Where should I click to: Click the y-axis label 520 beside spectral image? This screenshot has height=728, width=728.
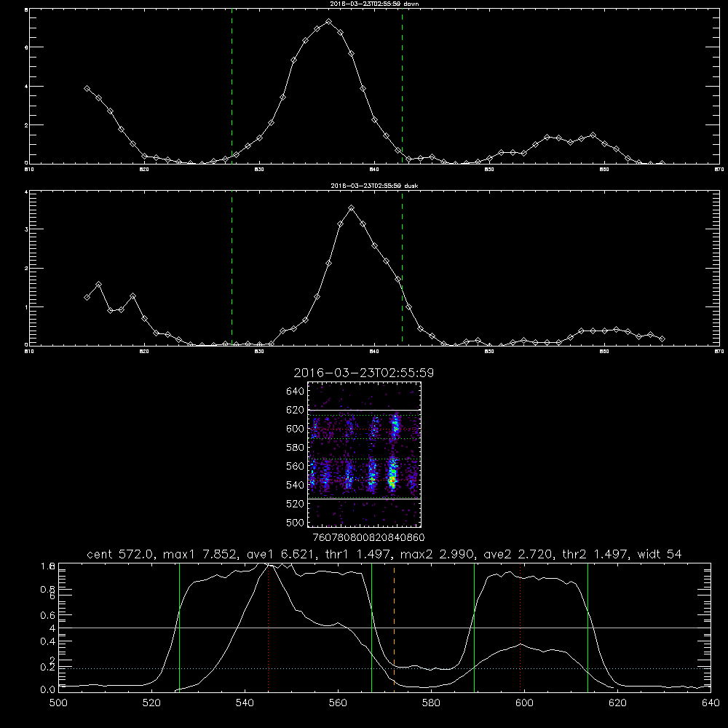[296, 504]
